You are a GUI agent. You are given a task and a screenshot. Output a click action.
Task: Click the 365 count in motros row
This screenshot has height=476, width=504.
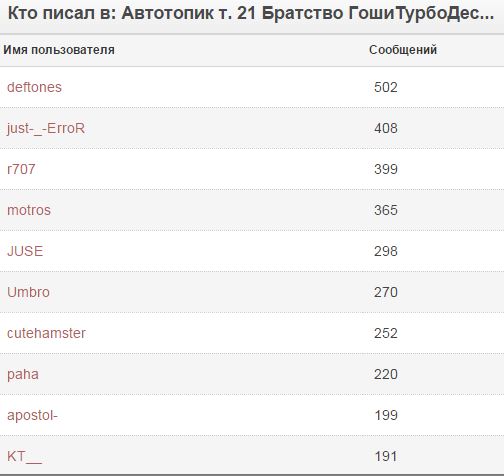coord(386,210)
